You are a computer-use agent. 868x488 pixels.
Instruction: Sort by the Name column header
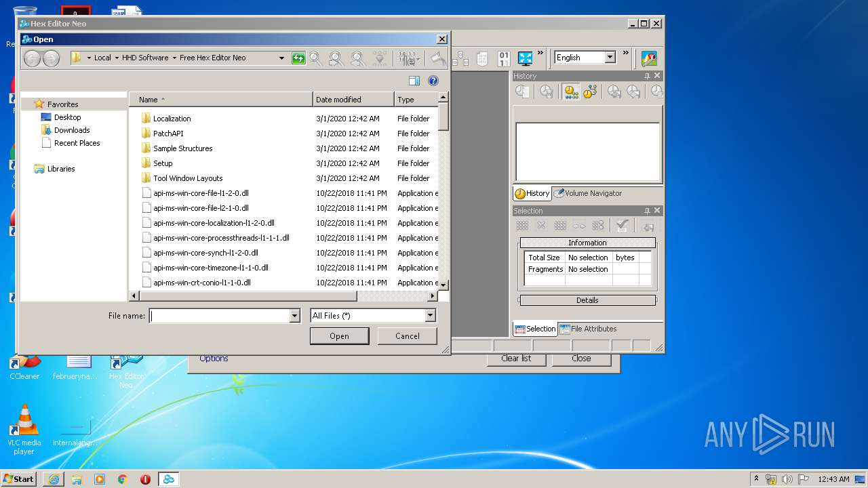click(221, 100)
